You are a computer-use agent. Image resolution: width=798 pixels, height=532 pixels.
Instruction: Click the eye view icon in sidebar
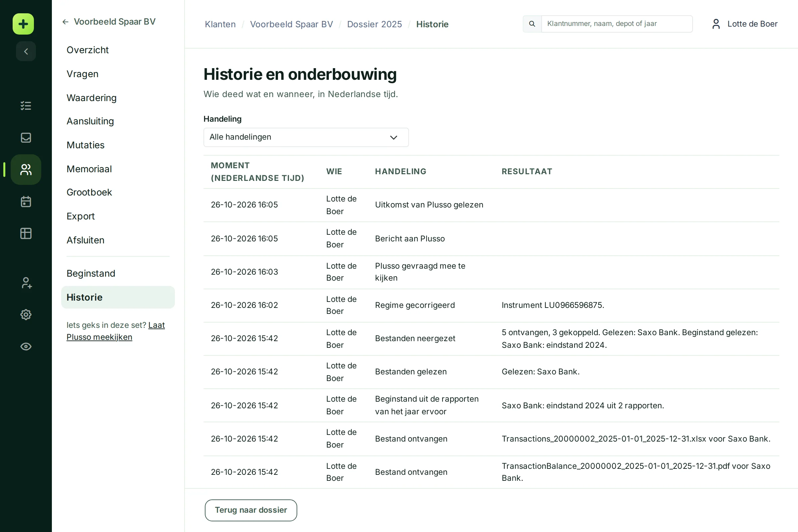(26, 346)
